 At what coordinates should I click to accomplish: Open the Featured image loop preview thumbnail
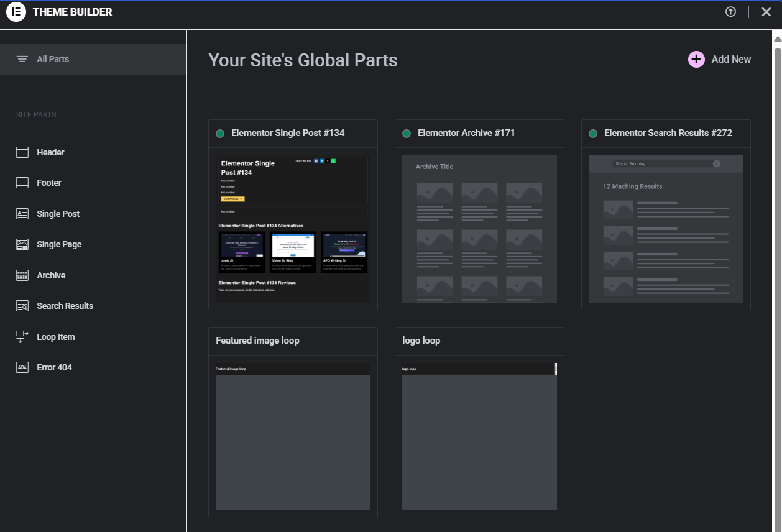point(293,436)
